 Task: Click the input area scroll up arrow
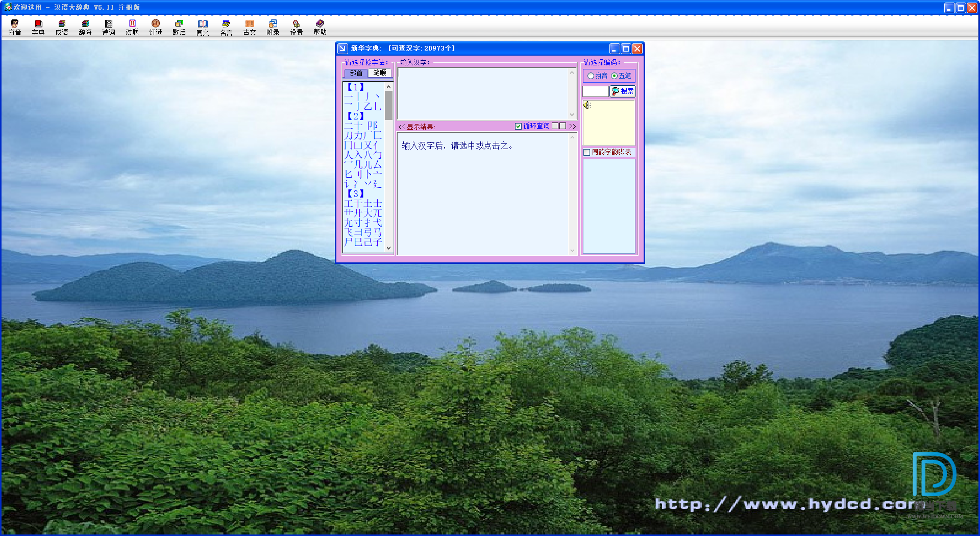pos(572,72)
